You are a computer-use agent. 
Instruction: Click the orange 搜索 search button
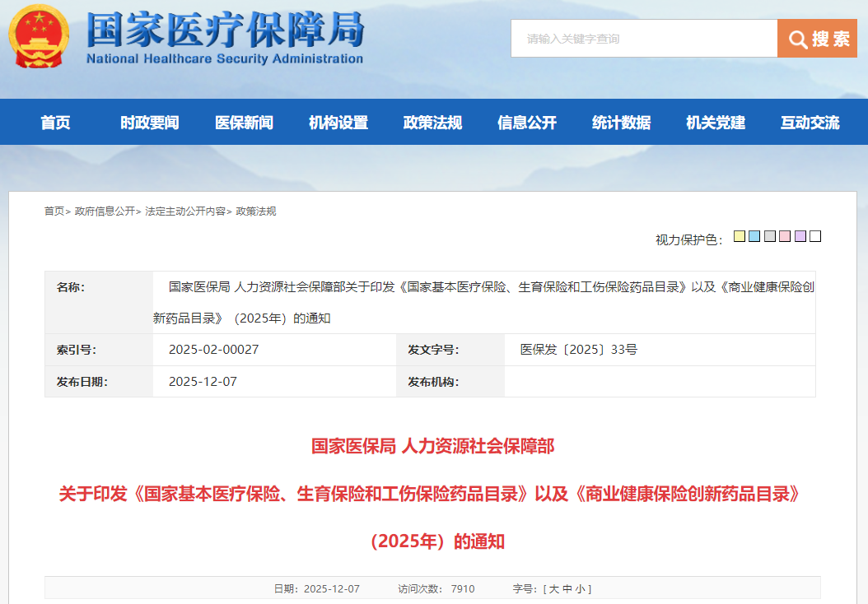coord(816,39)
